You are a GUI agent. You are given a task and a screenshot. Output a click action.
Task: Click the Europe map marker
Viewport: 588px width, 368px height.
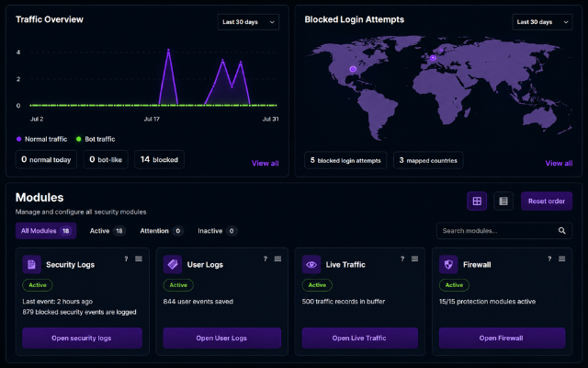click(x=433, y=58)
